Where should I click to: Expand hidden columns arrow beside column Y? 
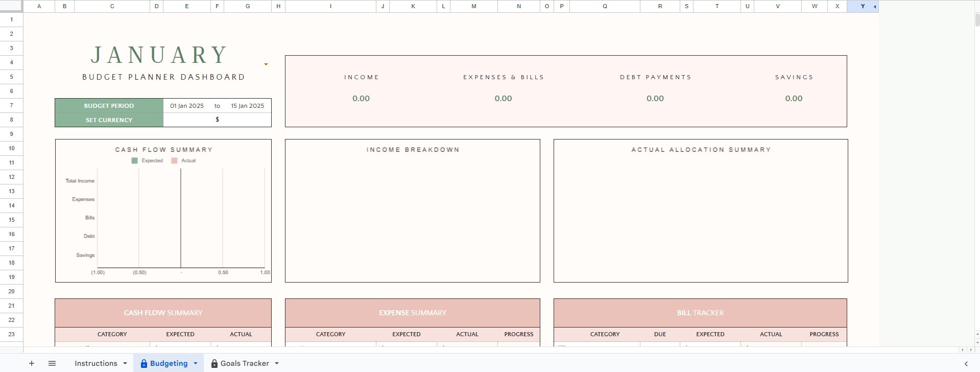point(875,7)
